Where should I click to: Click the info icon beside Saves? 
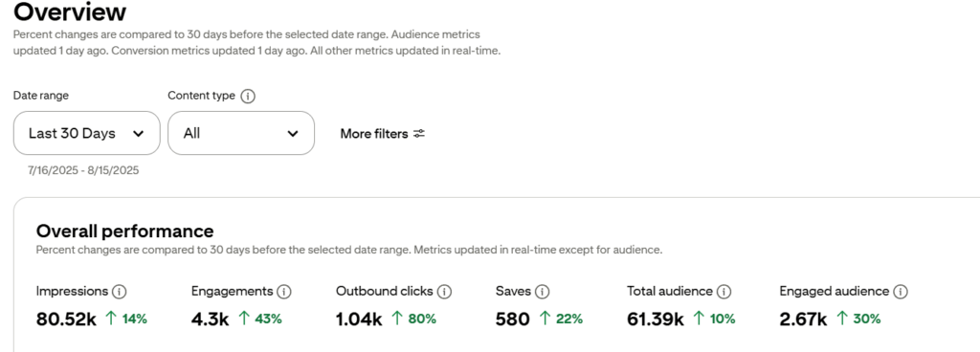tap(542, 292)
